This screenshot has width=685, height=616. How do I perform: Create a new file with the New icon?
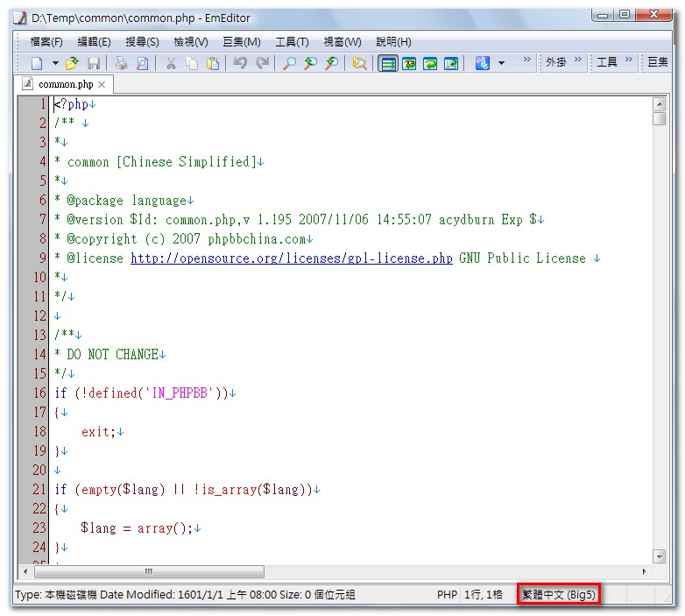click(x=37, y=63)
